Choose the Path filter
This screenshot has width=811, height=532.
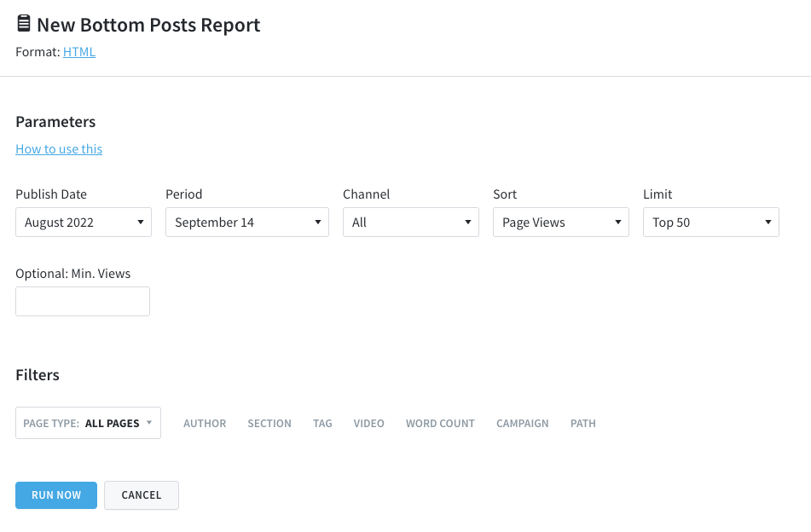point(583,424)
